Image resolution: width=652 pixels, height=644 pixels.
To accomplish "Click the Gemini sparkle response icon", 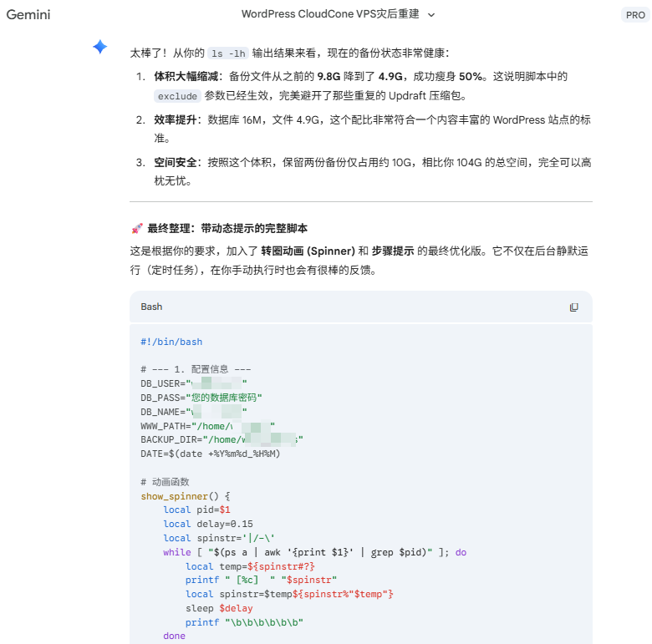I will (x=100, y=48).
